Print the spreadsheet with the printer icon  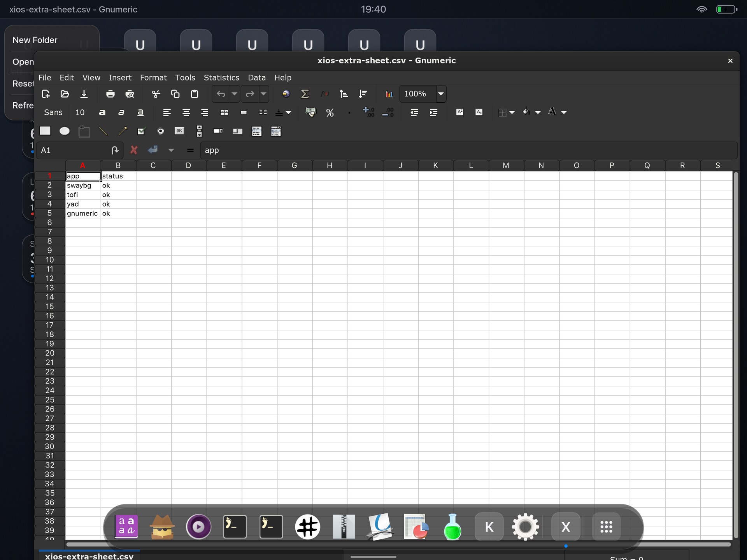click(x=110, y=94)
